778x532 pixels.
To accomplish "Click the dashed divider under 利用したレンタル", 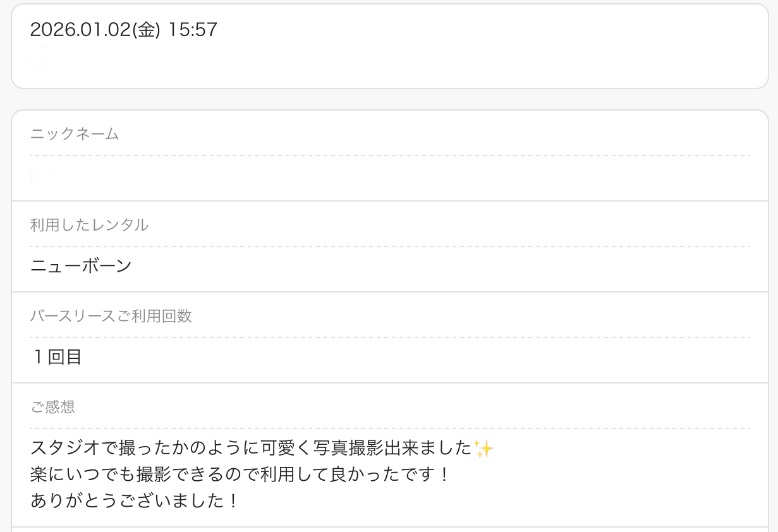I will [389, 246].
